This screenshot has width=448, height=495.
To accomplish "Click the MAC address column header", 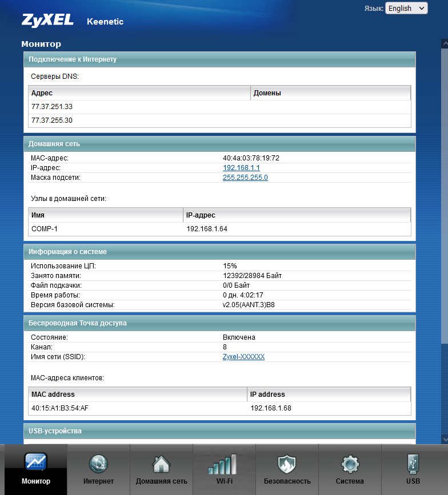I will (138, 395).
